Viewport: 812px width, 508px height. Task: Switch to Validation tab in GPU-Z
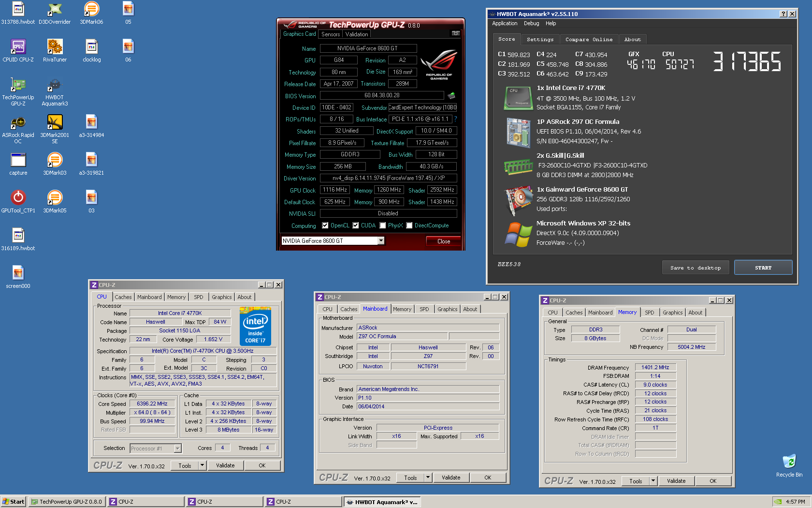(357, 34)
